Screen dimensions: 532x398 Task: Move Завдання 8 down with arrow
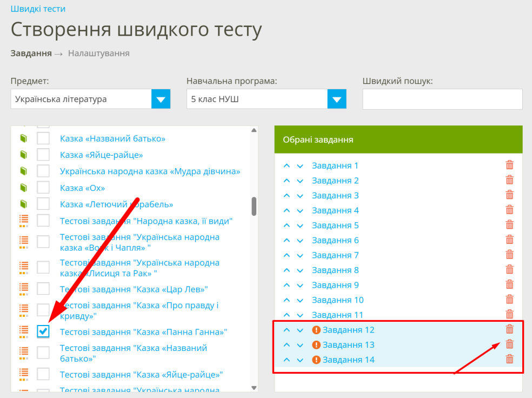[x=300, y=270]
